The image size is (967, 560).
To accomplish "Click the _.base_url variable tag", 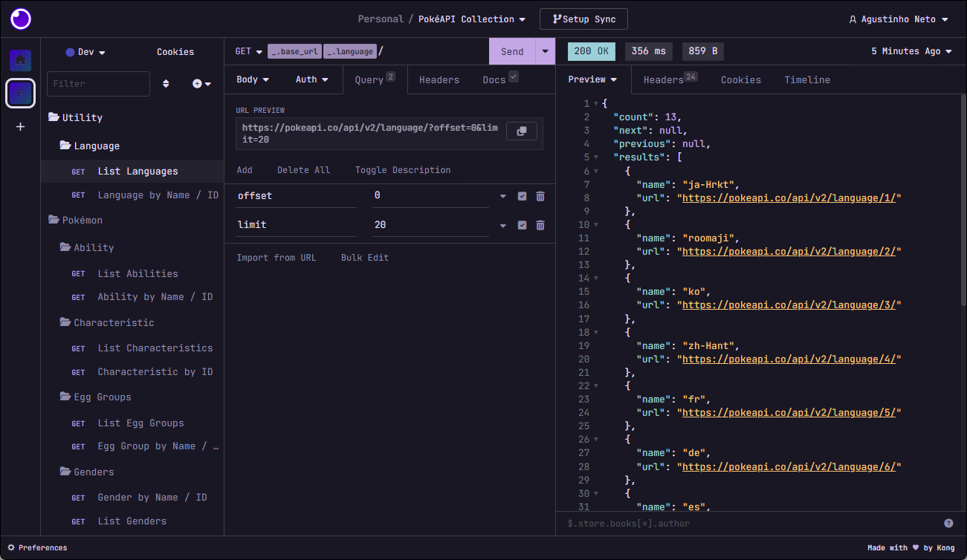I will tap(294, 52).
